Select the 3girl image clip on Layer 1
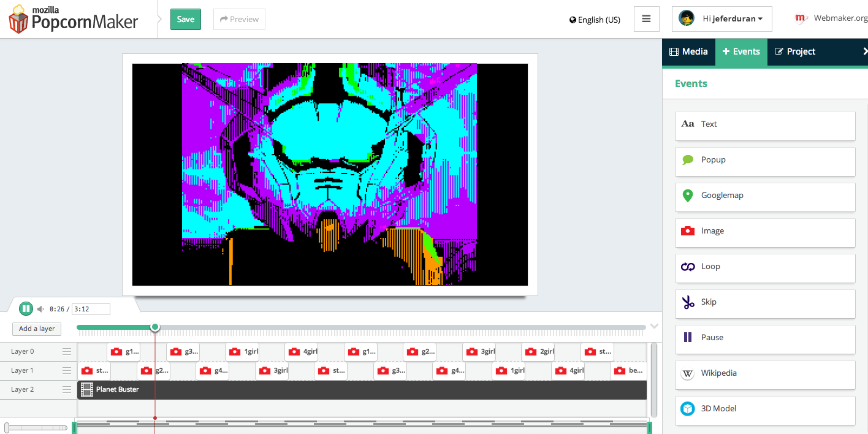 tap(272, 371)
